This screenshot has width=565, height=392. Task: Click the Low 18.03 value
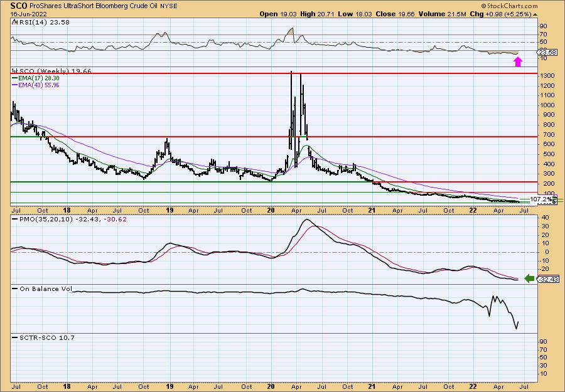(x=355, y=14)
